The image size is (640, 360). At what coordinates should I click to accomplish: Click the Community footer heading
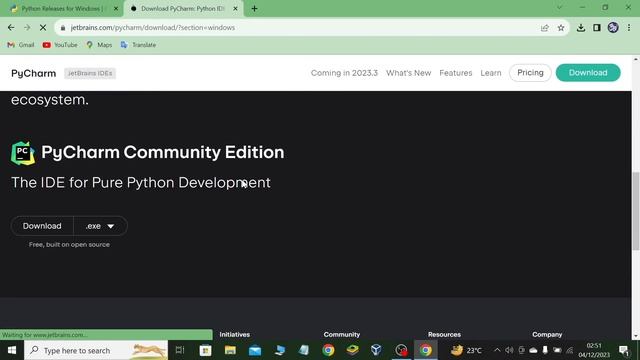pyautogui.click(x=342, y=334)
